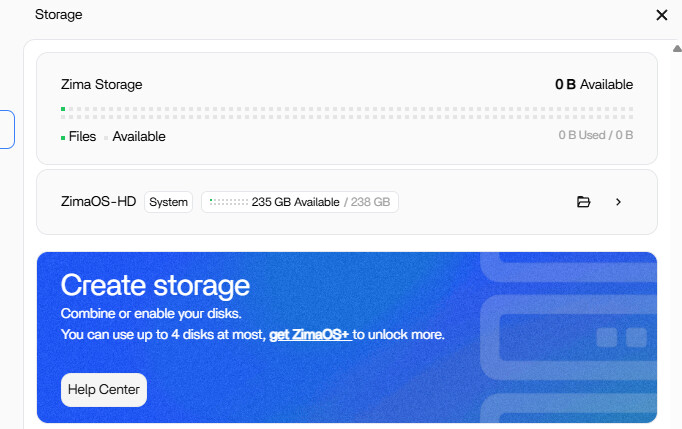Screen dimensions: 682x429
Task: Click the 235 GB Available usage indicator
Action: 300,202
